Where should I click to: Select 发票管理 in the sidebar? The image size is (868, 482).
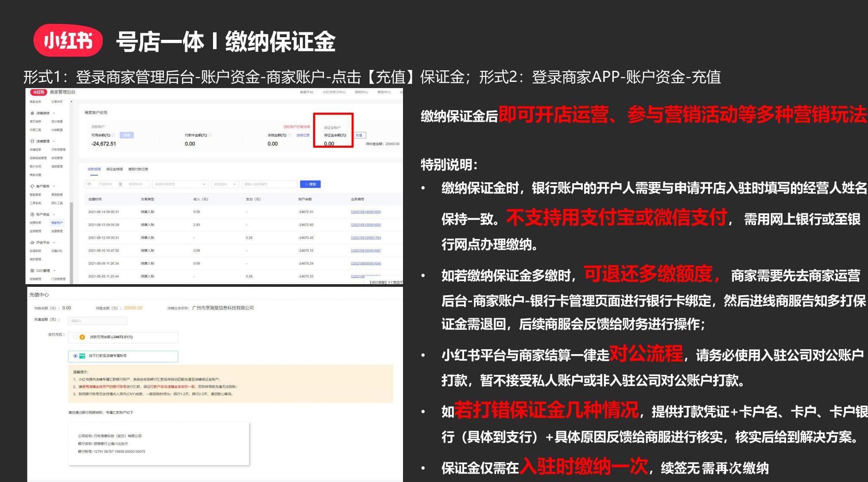tap(57, 231)
